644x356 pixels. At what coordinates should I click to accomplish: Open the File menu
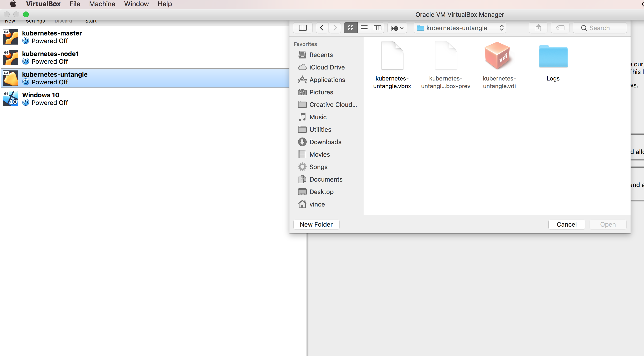(x=75, y=4)
